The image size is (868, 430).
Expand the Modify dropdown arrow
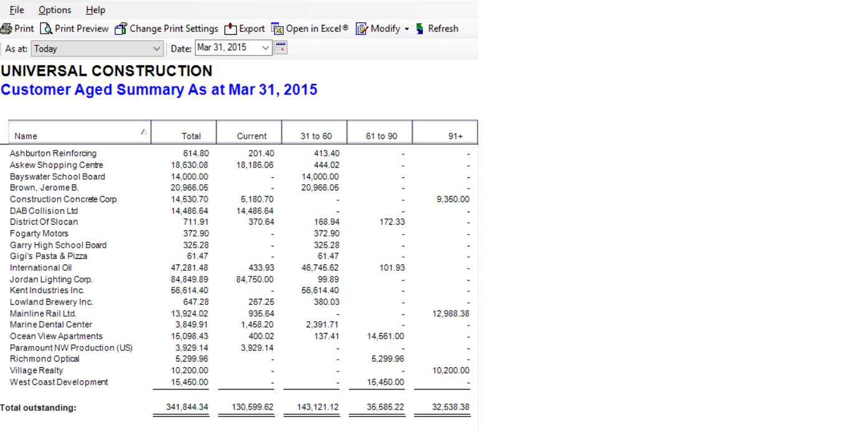(406, 29)
